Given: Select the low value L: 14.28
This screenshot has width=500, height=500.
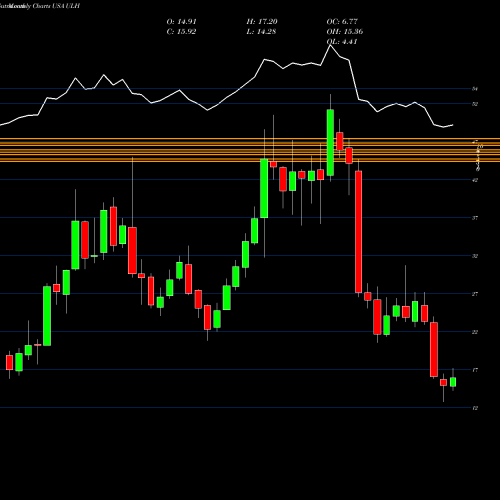Looking at the screenshot, I should [261, 32].
